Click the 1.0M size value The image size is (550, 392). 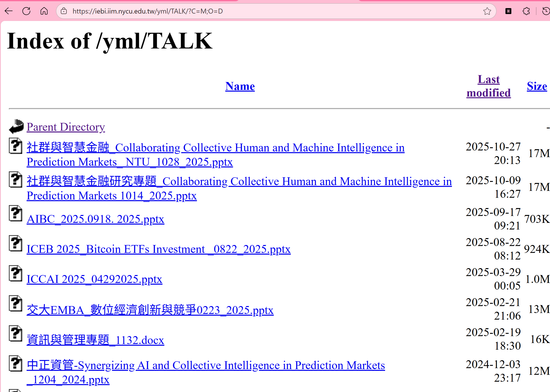coord(538,279)
